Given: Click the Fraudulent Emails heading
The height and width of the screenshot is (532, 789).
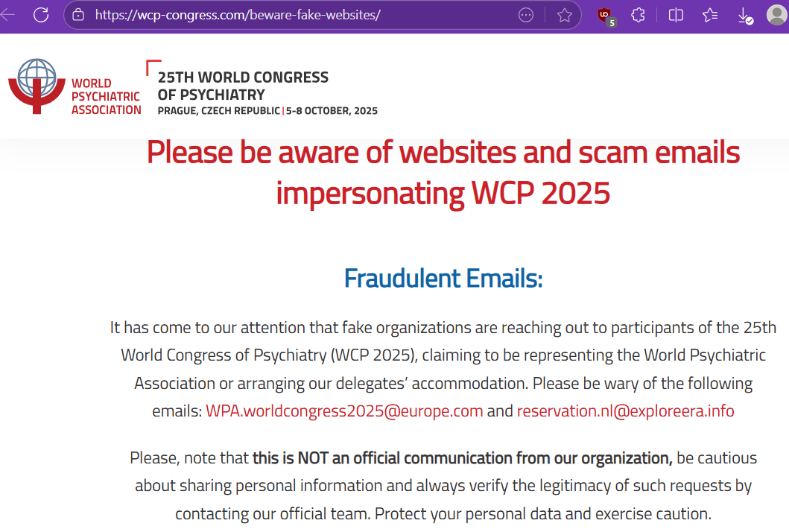Looking at the screenshot, I should pos(443,279).
